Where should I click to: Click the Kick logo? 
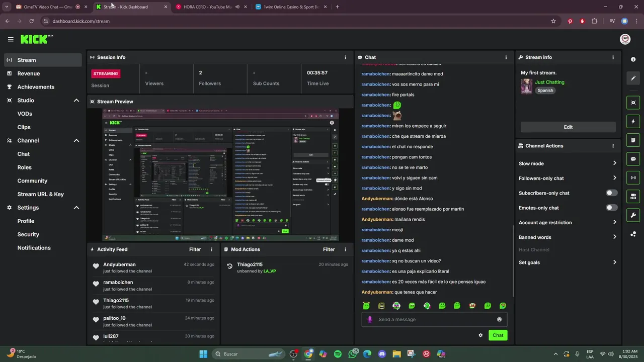pyautogui.click(x=36, y=39)
